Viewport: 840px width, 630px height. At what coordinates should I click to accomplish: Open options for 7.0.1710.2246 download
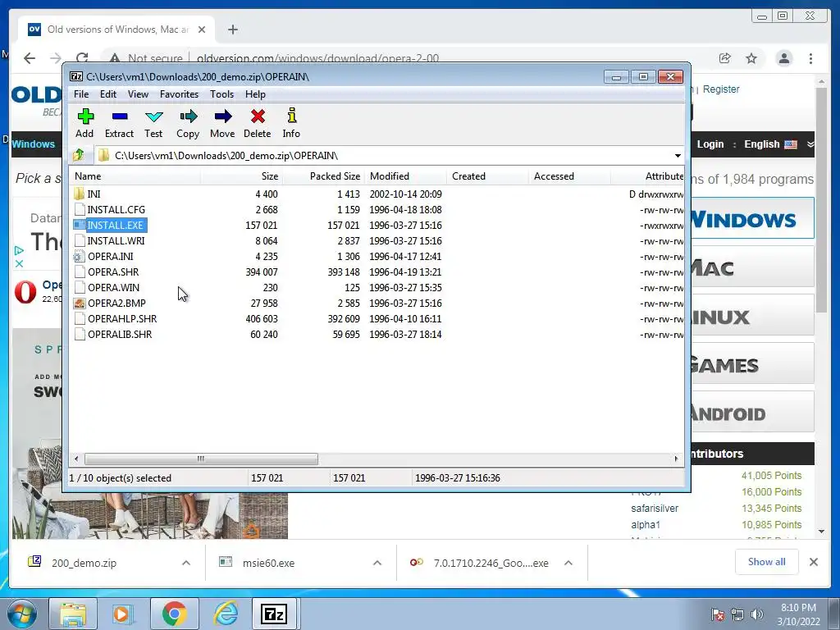click(568, 563)
